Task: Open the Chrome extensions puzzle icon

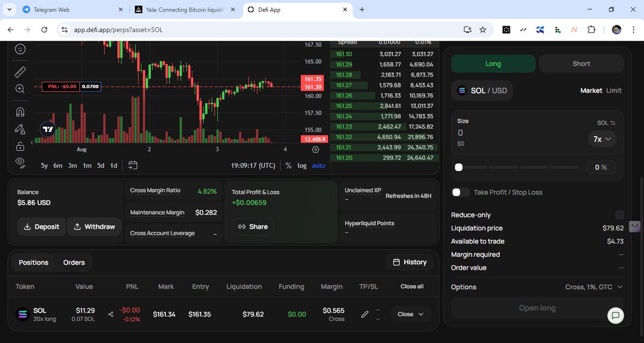Action: coord(591,29)
